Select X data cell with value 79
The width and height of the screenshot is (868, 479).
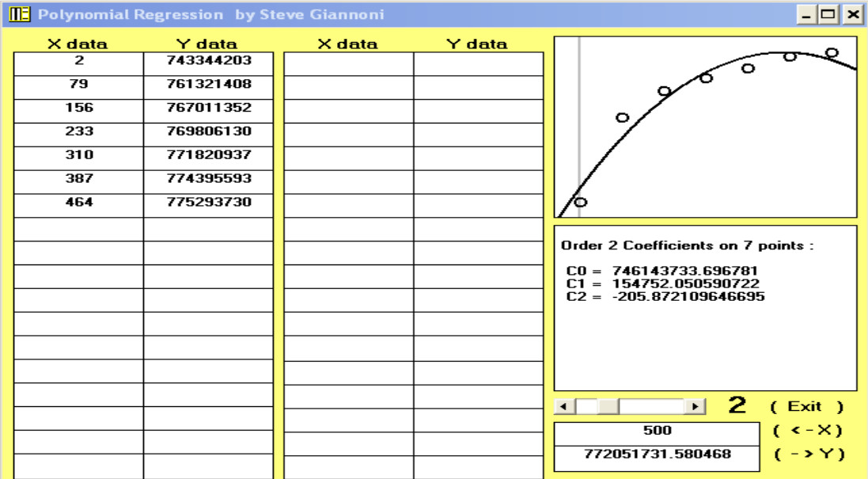point(78,88)
